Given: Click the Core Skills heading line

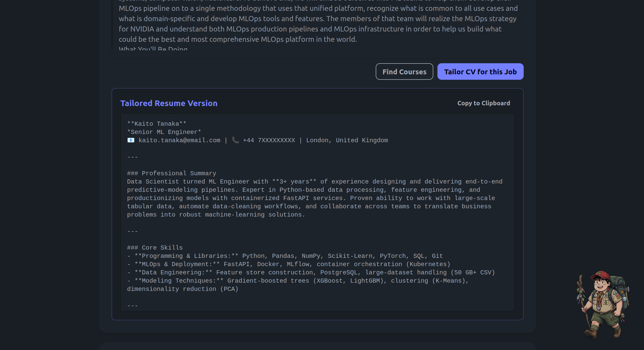Looking at the screenshot, I should 155,248.
